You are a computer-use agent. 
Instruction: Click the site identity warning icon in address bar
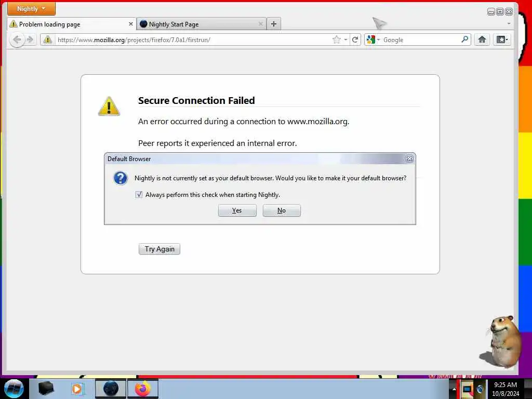tap(48, 39)
